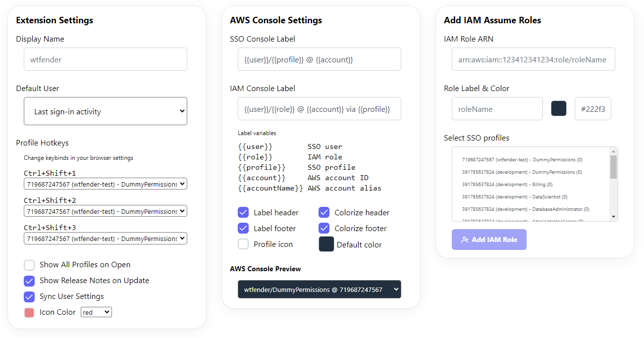Click the AWS Console Settings heading
The height and width of the screenshot is (338, 644).
click(276, 20)
